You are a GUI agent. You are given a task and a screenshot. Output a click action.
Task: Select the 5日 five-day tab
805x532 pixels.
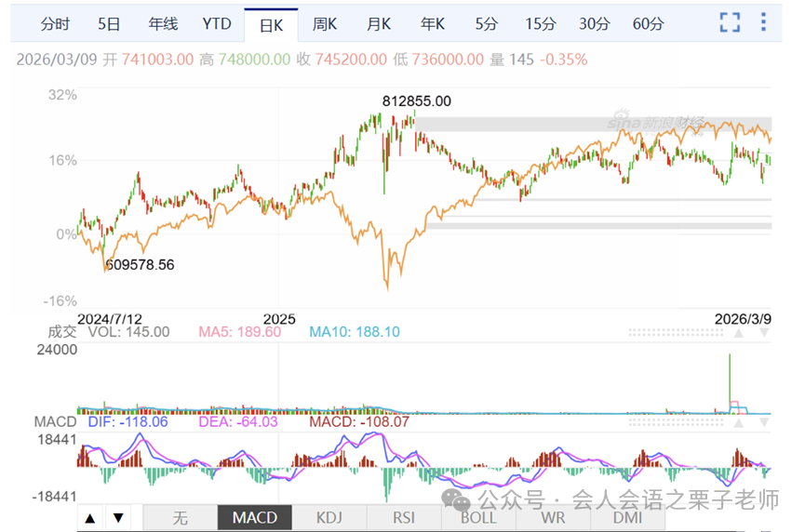point(109,24)
